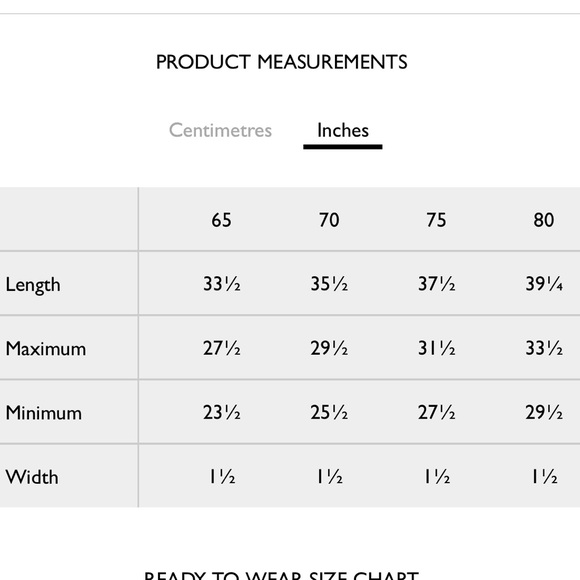Click the Ready To Wear Size Chart heading

(281, 576)
